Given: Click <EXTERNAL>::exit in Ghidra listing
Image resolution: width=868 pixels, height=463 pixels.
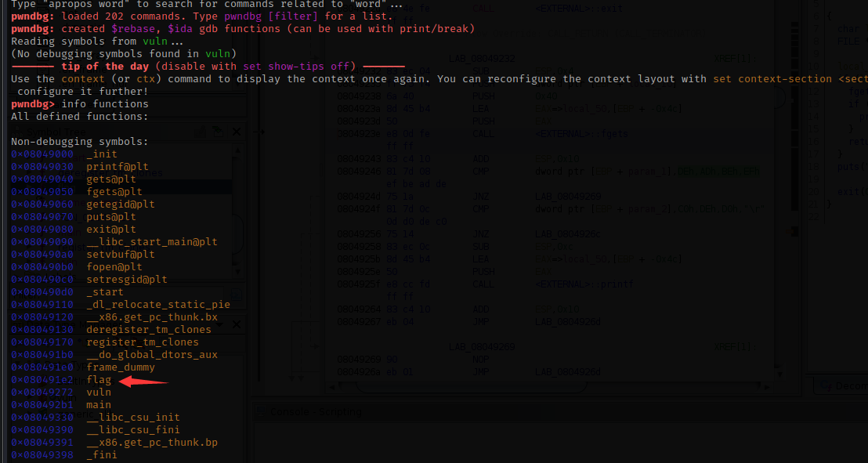Looking at the screenshot, I should [579, 9].
